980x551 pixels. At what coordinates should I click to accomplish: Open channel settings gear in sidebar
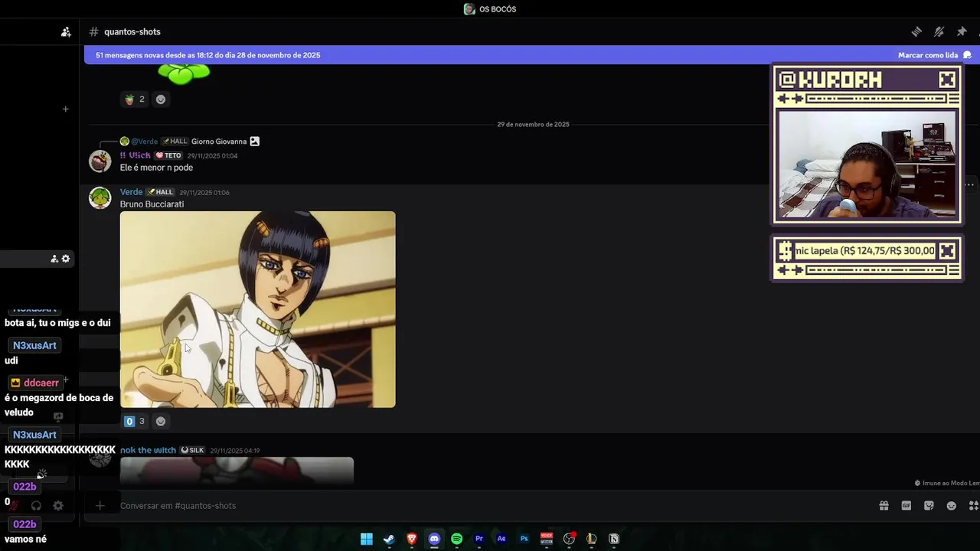pyautogui.click(x=66, y=259)
